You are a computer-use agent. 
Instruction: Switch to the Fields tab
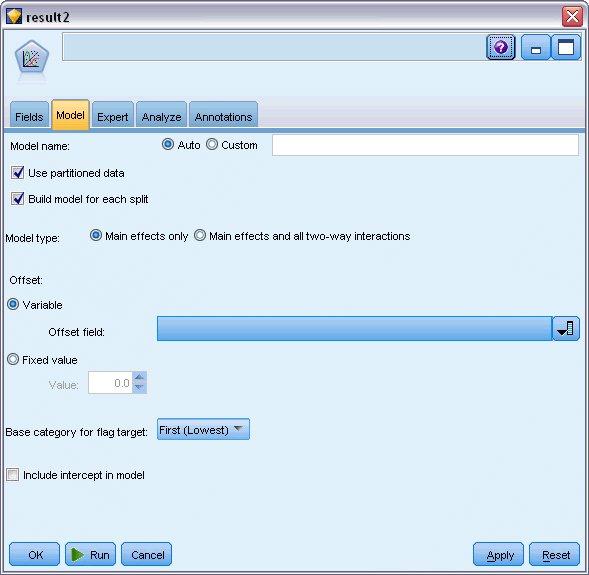(29, 116)
